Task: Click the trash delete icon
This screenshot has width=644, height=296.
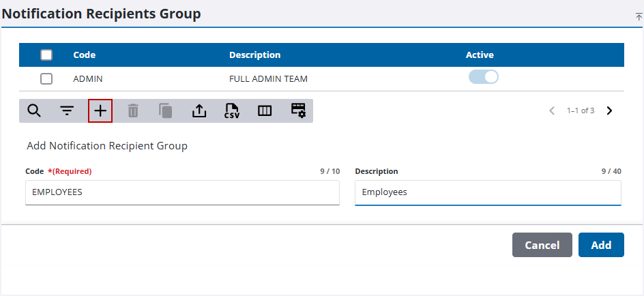Action: (133, 111)
